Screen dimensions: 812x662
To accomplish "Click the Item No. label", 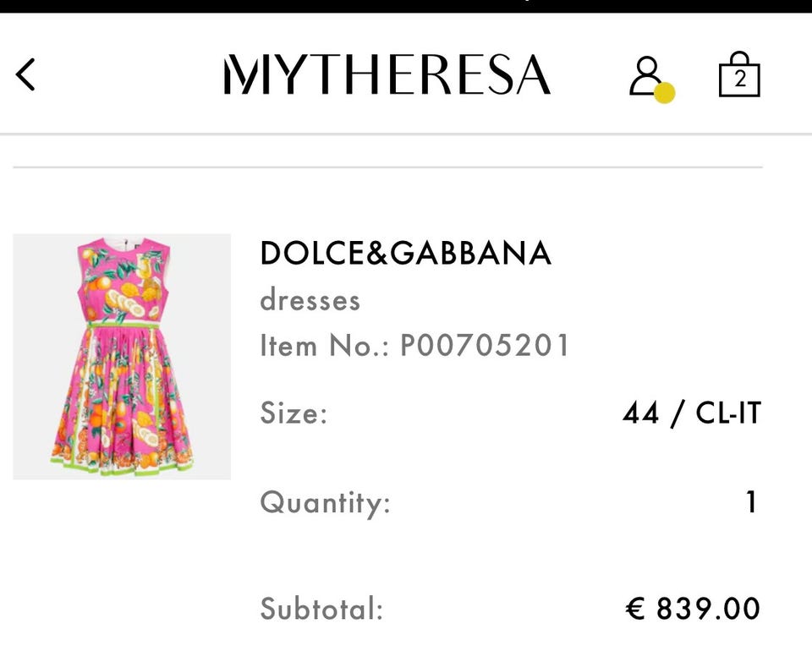I will (324, 346).
